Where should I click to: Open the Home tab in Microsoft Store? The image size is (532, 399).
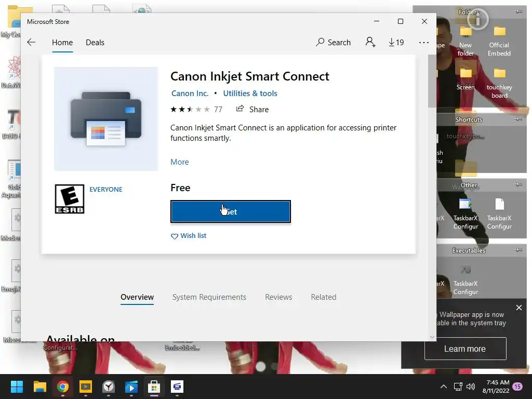(x=62, y=43)
